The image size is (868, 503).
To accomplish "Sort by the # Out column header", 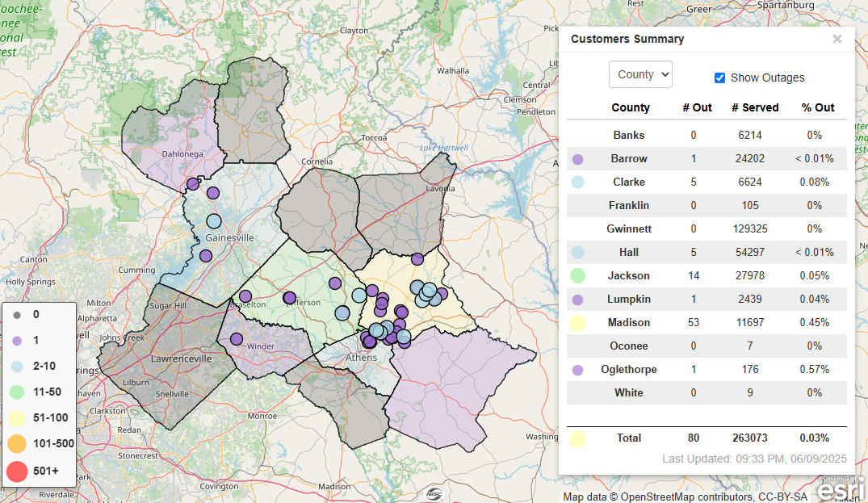I will [x=697, y=107].
